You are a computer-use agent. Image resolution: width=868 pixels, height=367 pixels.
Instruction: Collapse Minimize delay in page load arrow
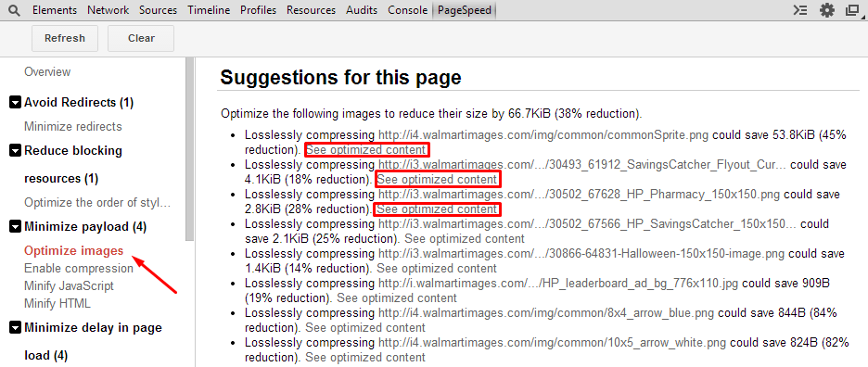pos(15,328)
